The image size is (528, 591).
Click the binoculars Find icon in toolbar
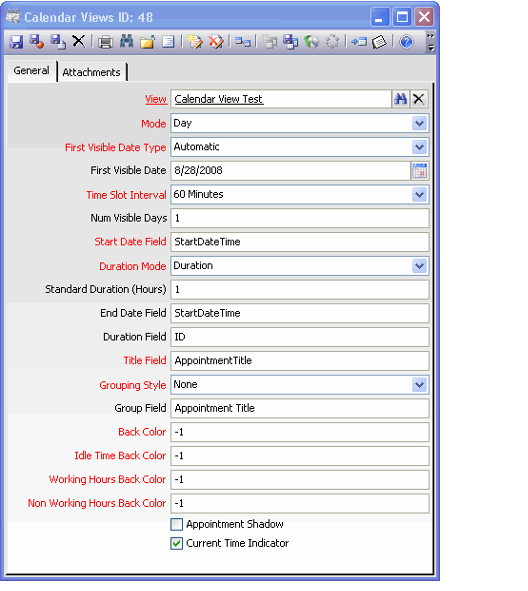127,41
